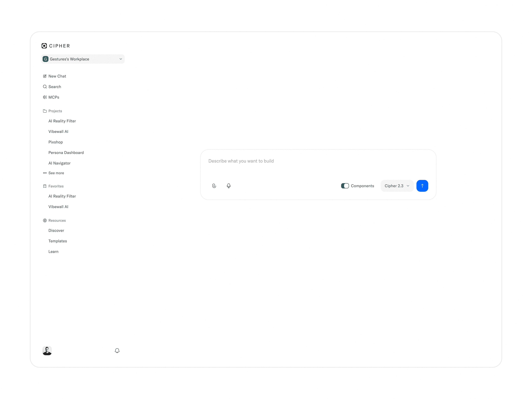Open the Pixshop project
Image resolution: width=532 pixels, height=399 pixels.
tap(56, 142)
